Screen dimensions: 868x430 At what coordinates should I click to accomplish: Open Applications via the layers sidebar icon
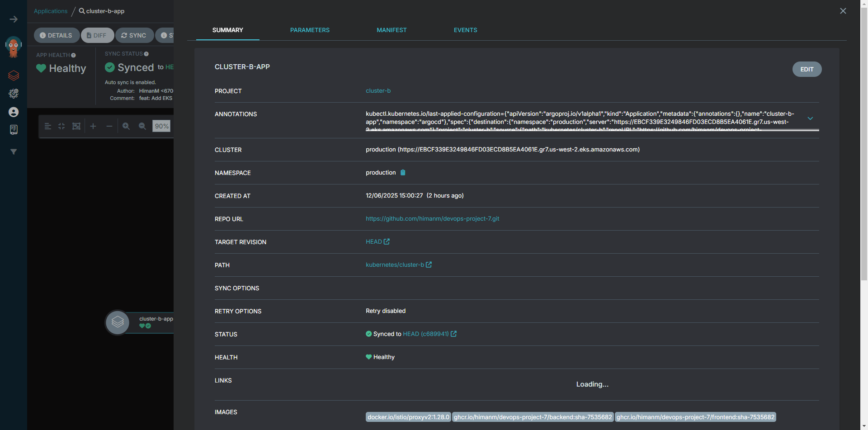coord(14,76)
